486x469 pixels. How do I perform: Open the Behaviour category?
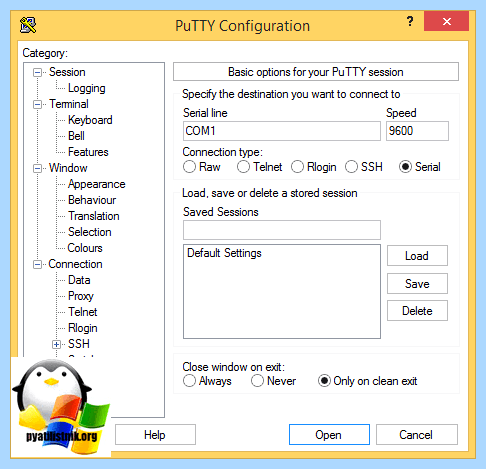92,200
